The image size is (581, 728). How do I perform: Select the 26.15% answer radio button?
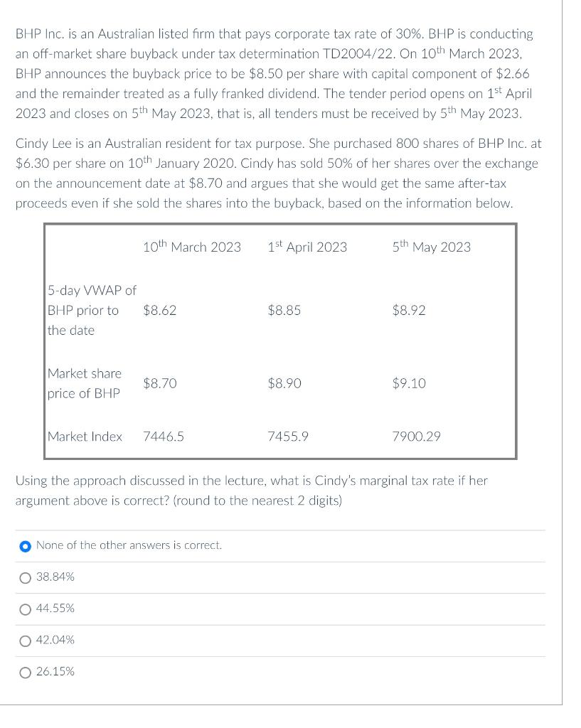point(25,673)
